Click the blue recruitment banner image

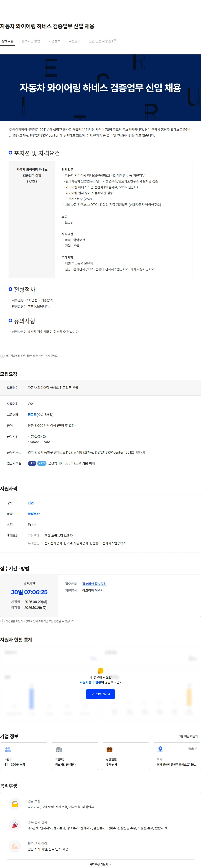coord(100,88)
